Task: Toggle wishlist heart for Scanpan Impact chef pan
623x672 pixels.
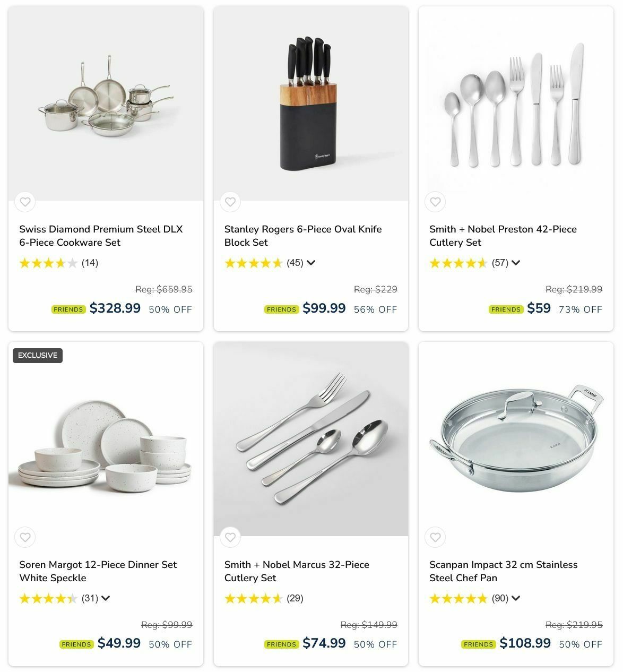Action: tap(435, 537)
